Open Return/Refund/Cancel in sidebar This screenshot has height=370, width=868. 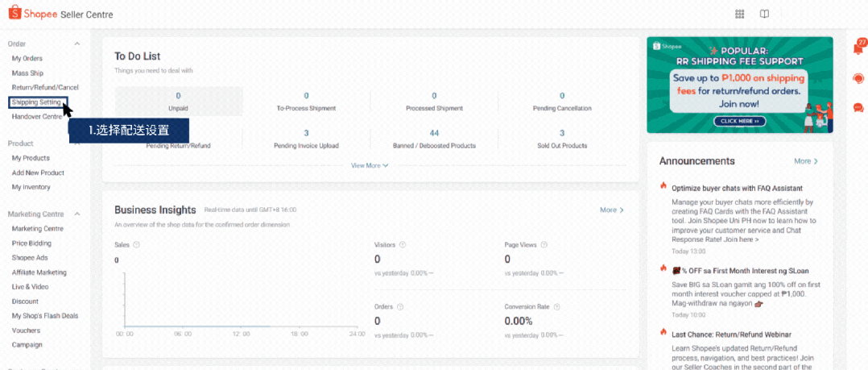pyautogui.click(x=45, y=88)
